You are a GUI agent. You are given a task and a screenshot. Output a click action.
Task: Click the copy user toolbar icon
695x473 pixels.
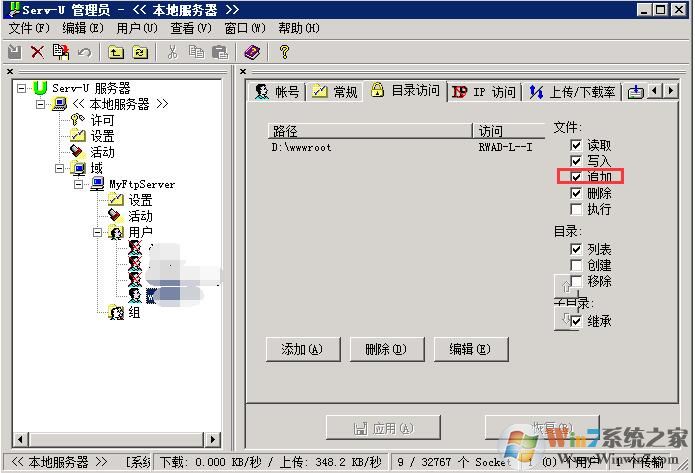click(61, 52)
